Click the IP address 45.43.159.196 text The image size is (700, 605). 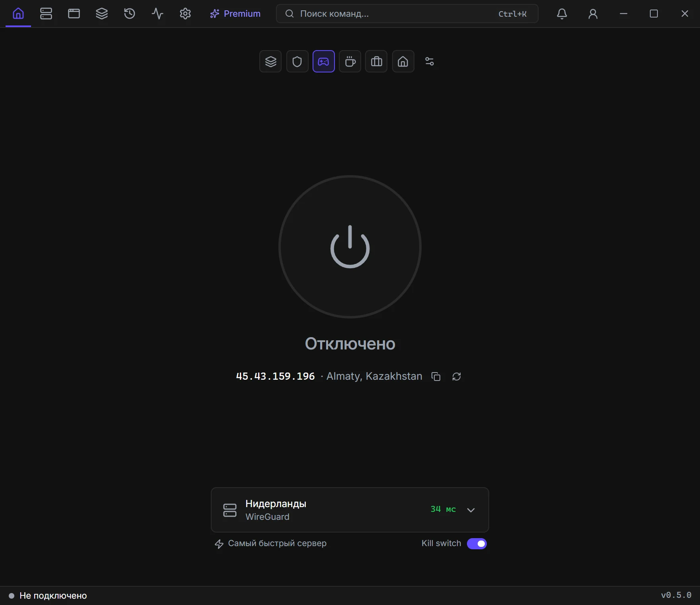(275, 376)
